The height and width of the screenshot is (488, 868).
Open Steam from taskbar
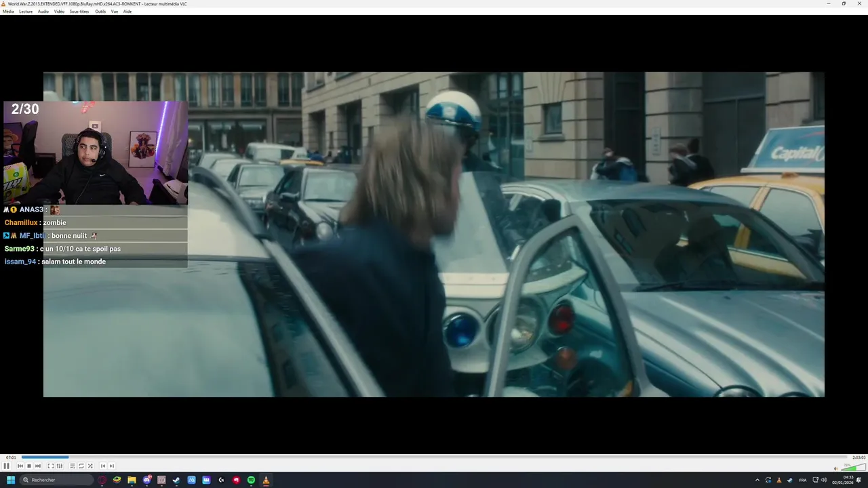(176, 480)
